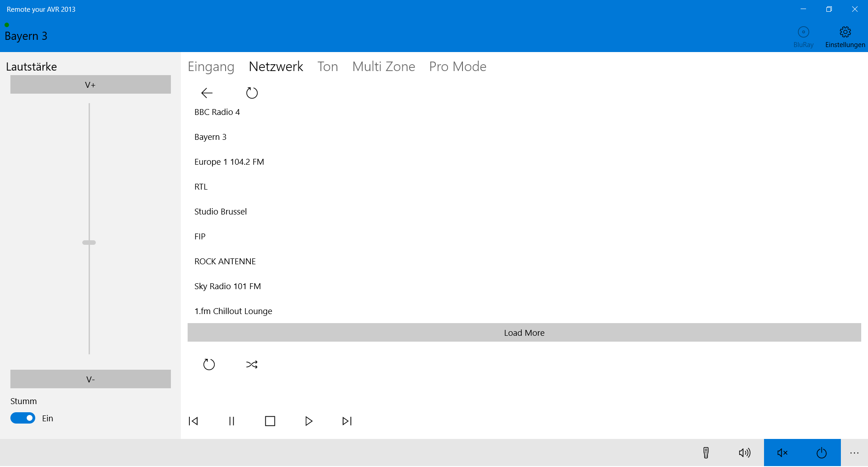Click the Lautstärke slider thumb
868x467 pixels.
pos(89,243)
